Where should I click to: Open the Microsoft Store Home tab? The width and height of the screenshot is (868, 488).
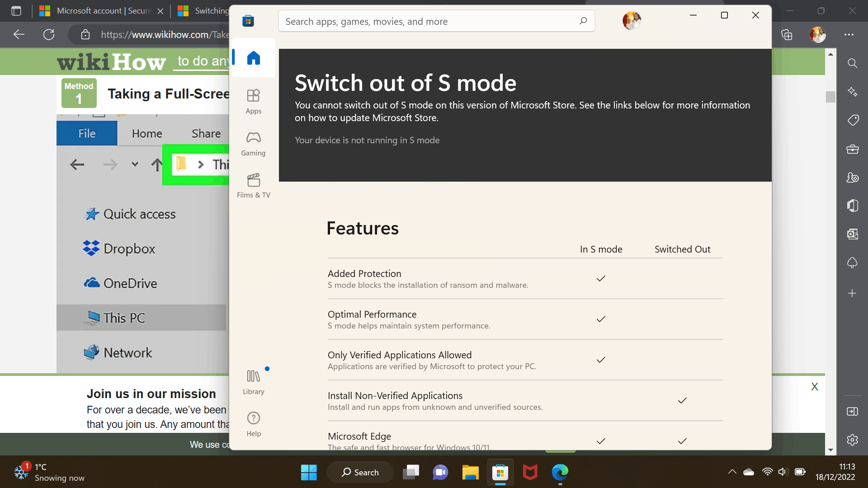[x=253, y=58]
